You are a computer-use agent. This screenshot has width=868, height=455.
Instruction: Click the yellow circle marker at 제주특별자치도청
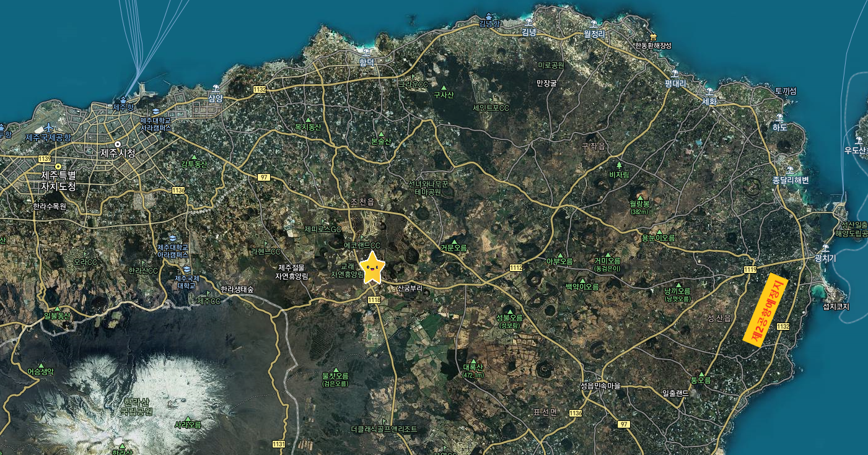pyautogui.click(x=58, y=166)
